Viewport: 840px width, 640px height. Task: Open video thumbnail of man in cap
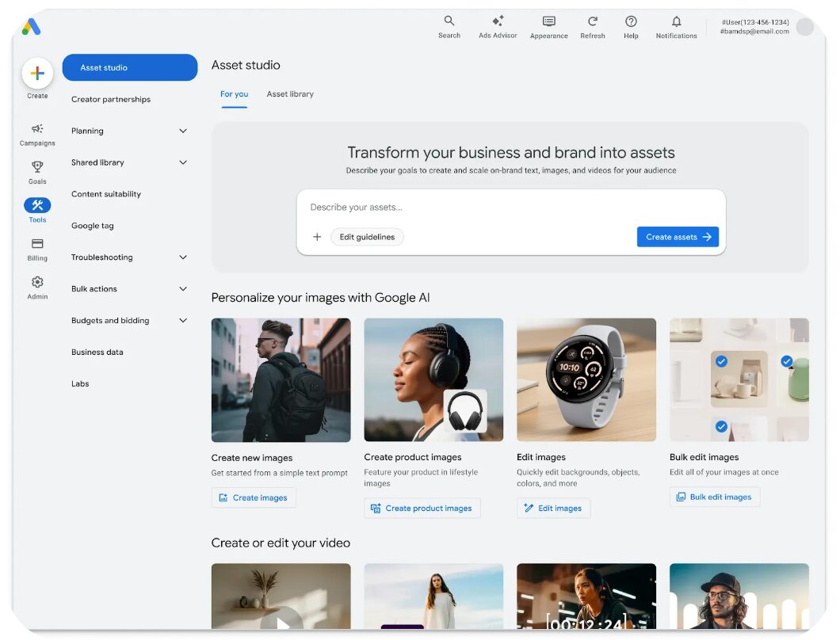[739, 596]
